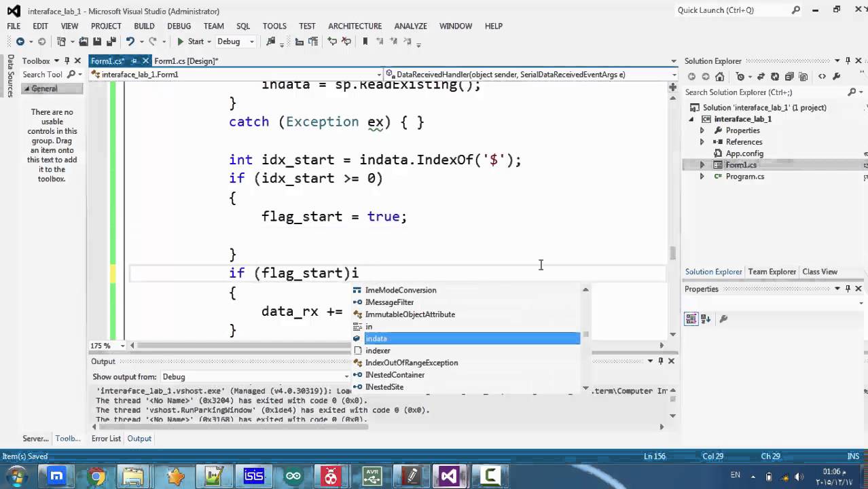Click the Collapse All icon in Solution Explorer
This screenshot has width=868, height=489.
click(789, 77)
